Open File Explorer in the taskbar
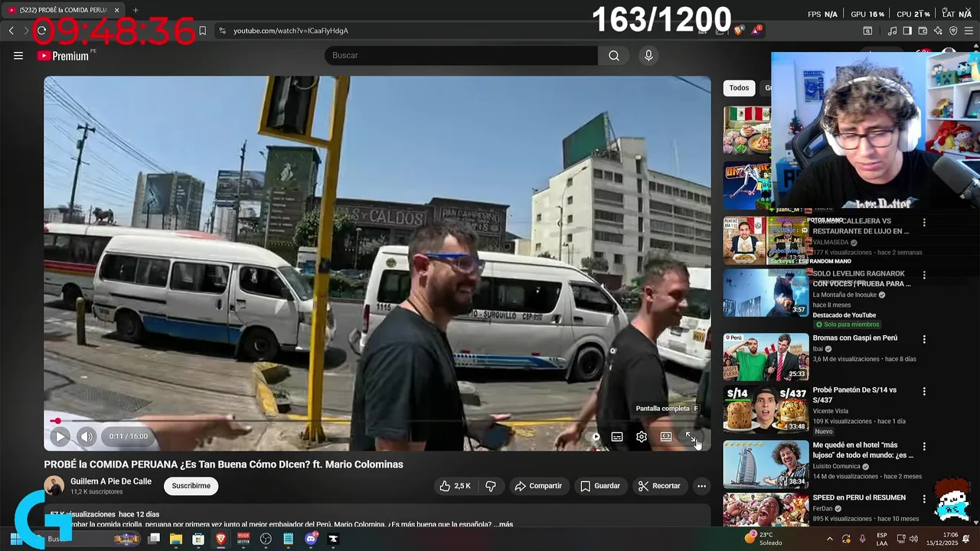This screenshot has width=980, height=551. tap(176, 539)
